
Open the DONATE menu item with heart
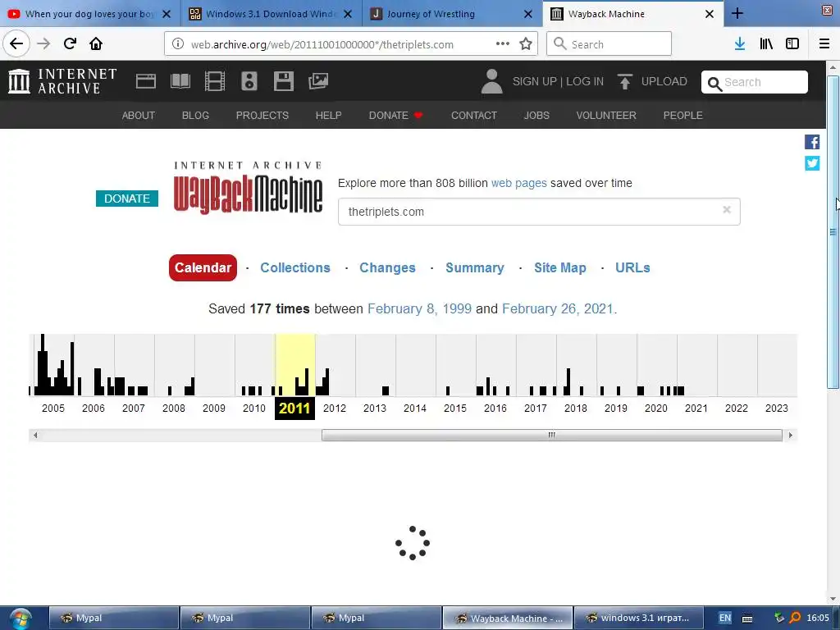coord(395,115)
